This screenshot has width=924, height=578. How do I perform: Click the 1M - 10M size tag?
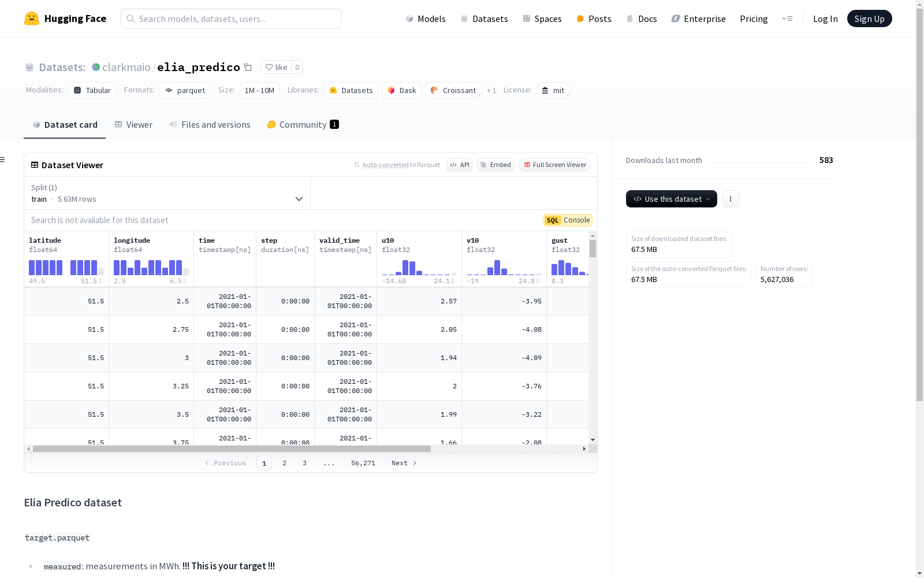(259, 90)
